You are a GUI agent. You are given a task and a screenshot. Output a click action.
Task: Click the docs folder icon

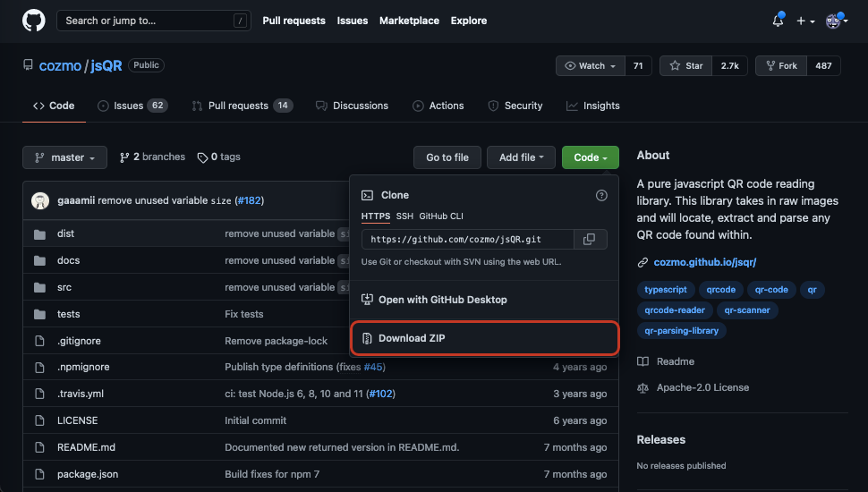(39, 260)
